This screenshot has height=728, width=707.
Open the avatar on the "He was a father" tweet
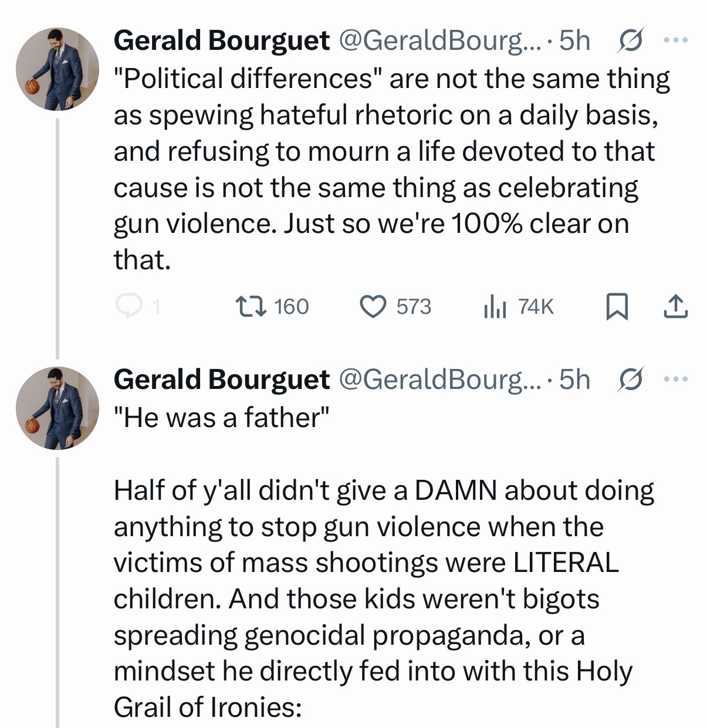[x=57, y=408]
